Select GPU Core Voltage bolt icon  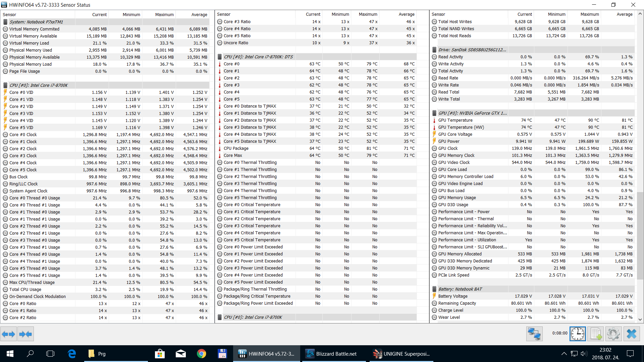tap(434, 134)
